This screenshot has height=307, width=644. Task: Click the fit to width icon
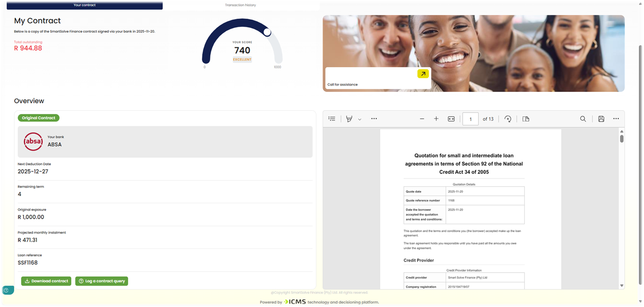pyautogui.click(x=451, y=119)
